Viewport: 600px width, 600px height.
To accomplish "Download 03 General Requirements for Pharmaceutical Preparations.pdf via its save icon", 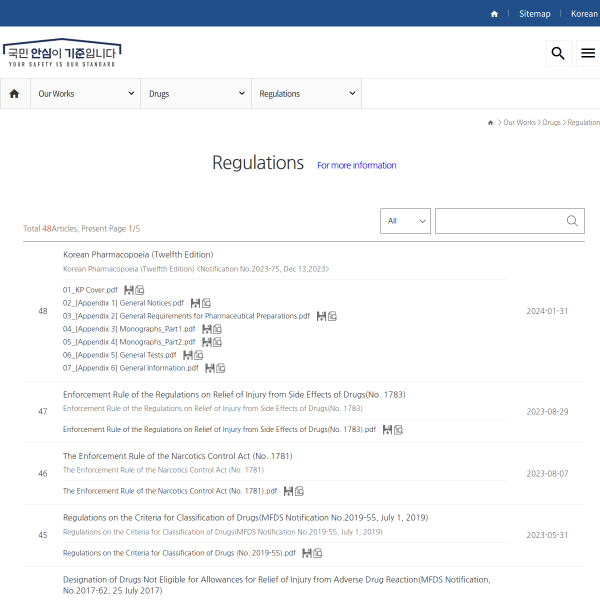I will [x=321, y=316].
